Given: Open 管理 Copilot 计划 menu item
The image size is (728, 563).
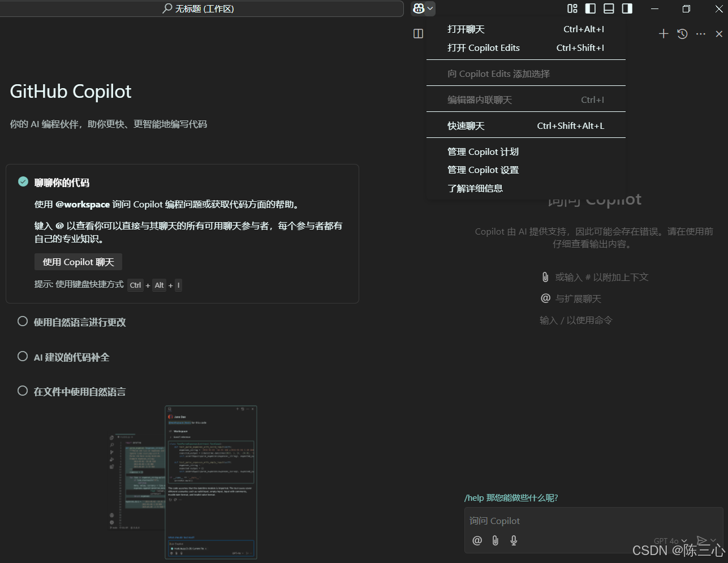Looking at the screenshot, I should 526,151.
